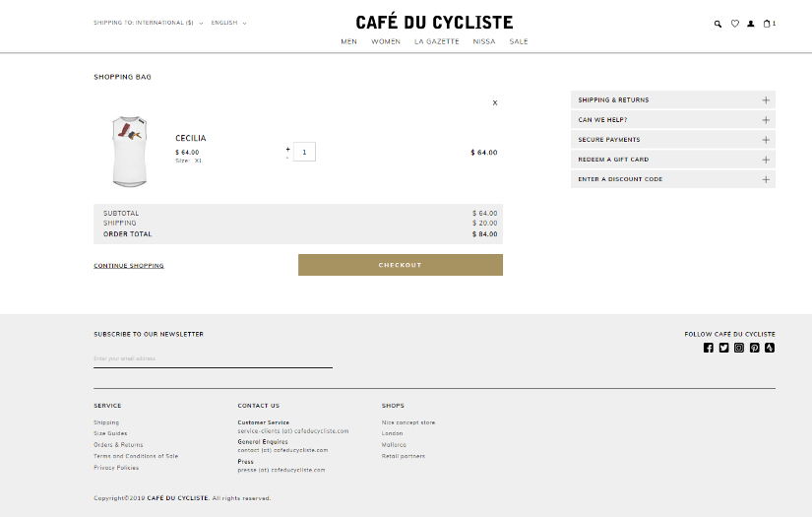Open the Sale menu item

(519, 41)
